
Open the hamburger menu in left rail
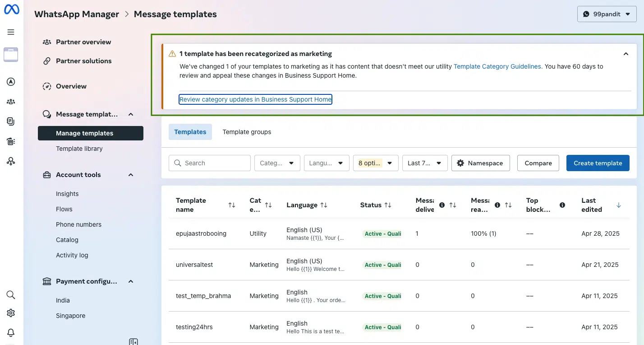pyautogui.click(x=11, y=32)
